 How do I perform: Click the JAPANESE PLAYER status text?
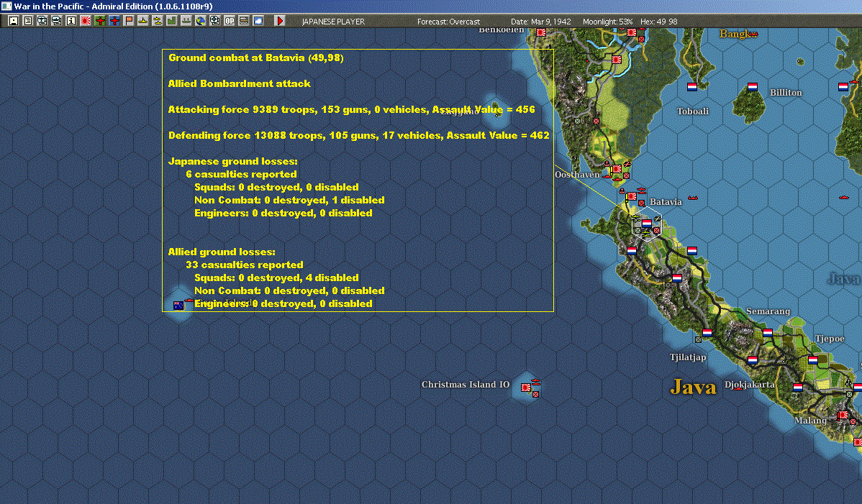point(333,22)
